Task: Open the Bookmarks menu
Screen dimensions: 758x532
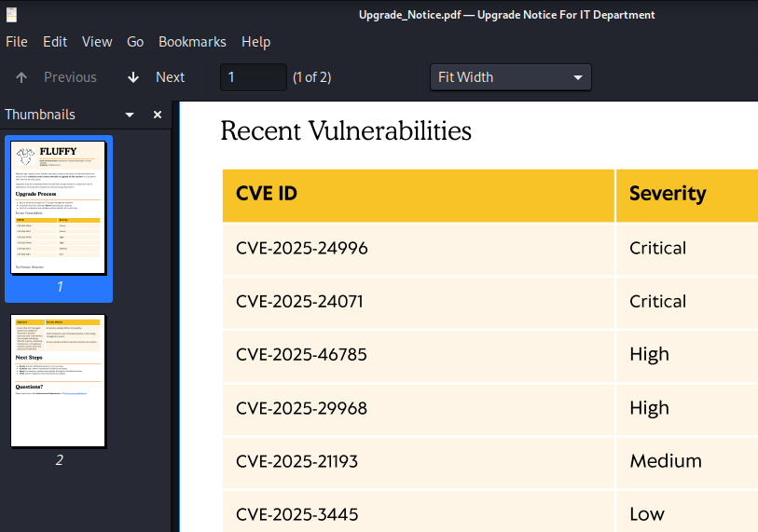Action: pyautogui.click(x=192, y=42)
